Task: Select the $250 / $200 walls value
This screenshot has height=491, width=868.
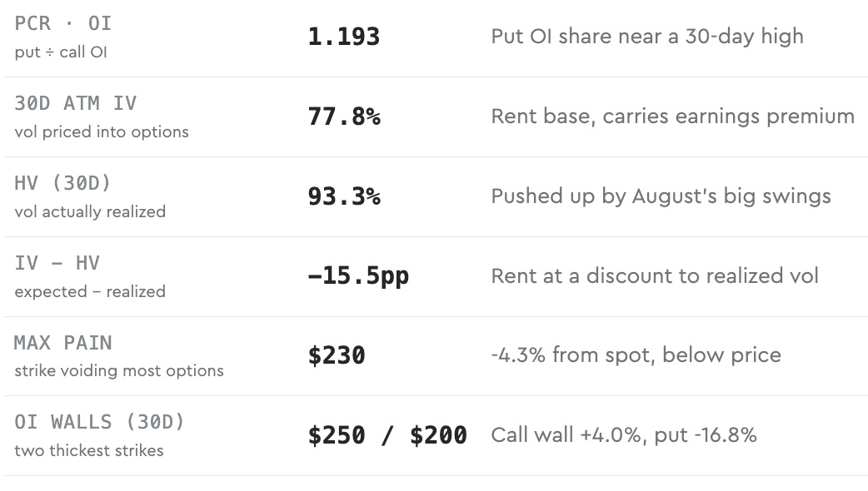Action: 387,435
